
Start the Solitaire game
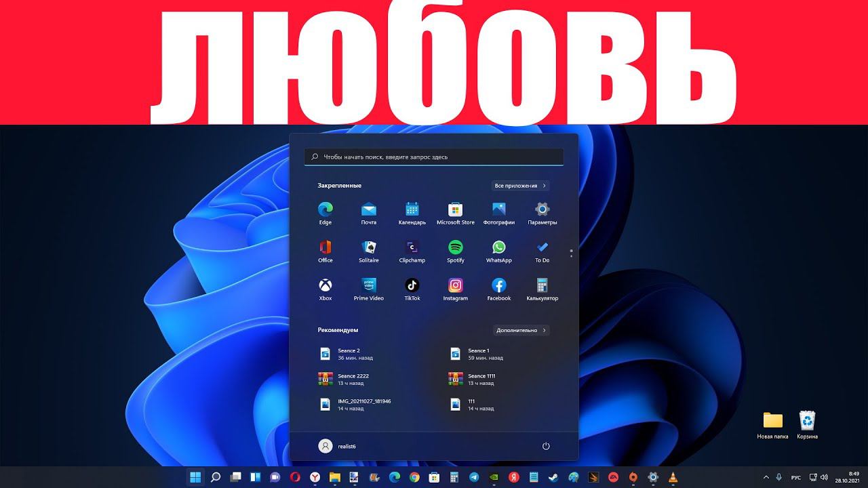click(x=369, y=251)
